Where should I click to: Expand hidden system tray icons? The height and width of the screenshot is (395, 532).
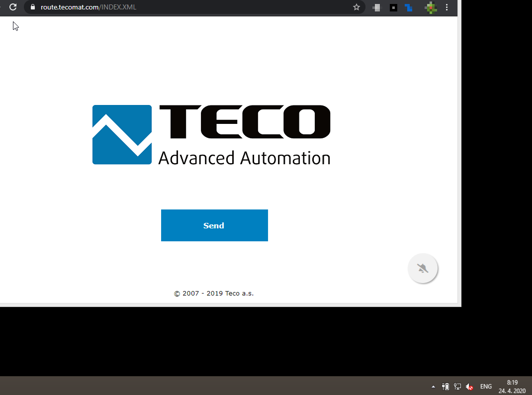[433, 387]
